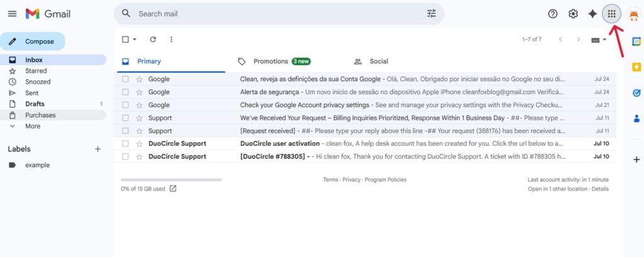
Task: Open storage management external link icon
Action: tap(173, 189)
